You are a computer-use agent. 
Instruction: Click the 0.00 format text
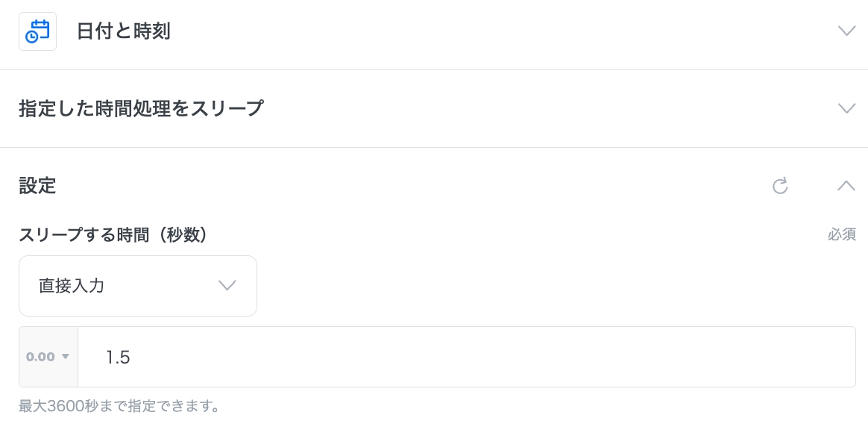coord(40,357)
